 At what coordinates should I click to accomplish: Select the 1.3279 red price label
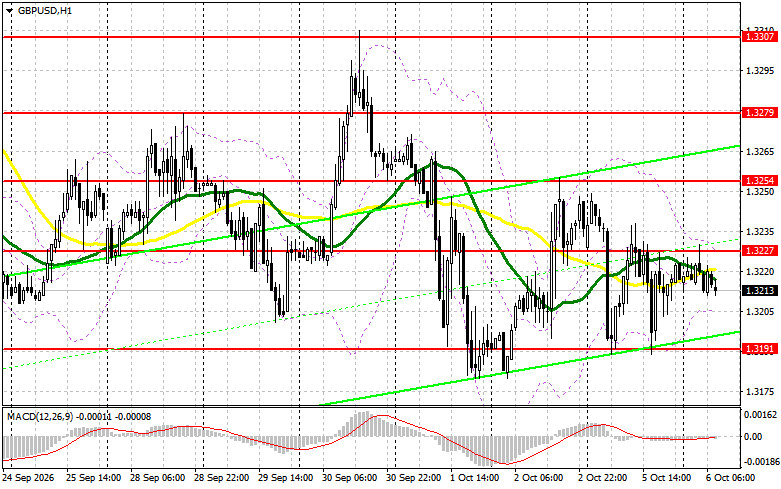[760, 113]
